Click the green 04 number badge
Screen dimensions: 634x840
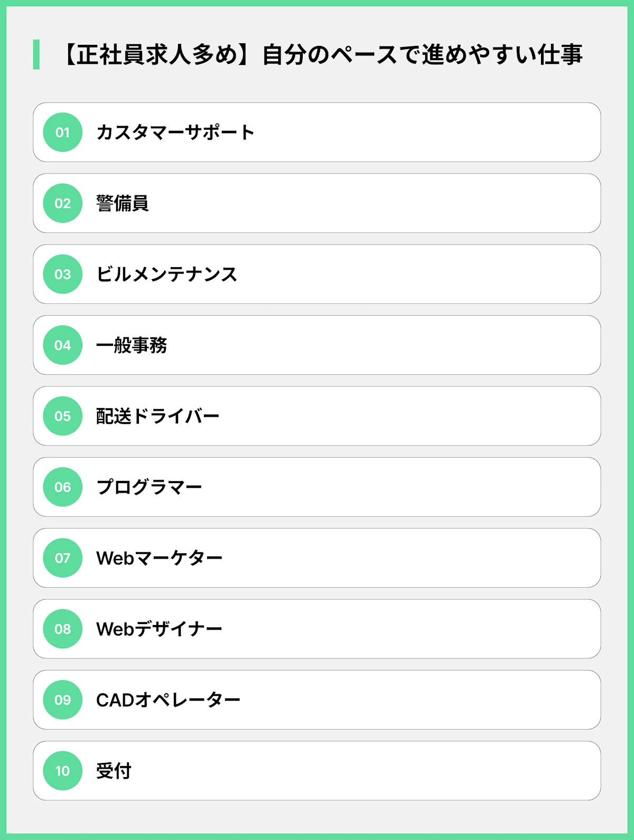[62, 345]
